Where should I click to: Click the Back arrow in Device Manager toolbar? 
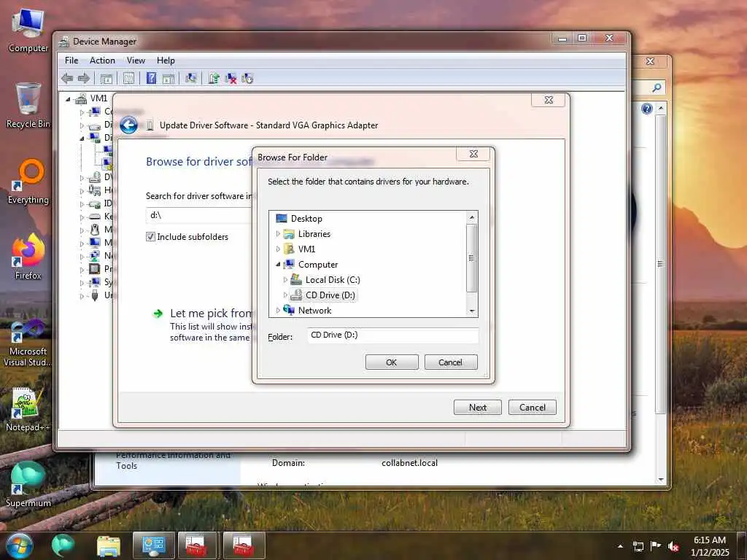pos(67,78)
